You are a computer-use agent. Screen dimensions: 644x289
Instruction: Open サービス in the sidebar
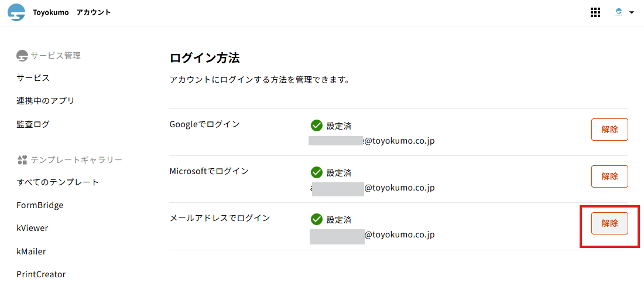[x=33, y=78]
